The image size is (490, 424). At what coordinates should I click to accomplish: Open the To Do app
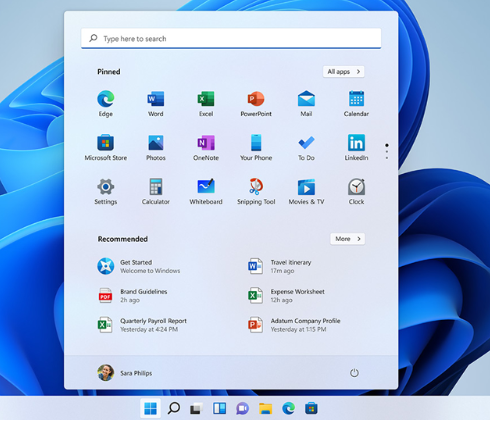[306, 148]
